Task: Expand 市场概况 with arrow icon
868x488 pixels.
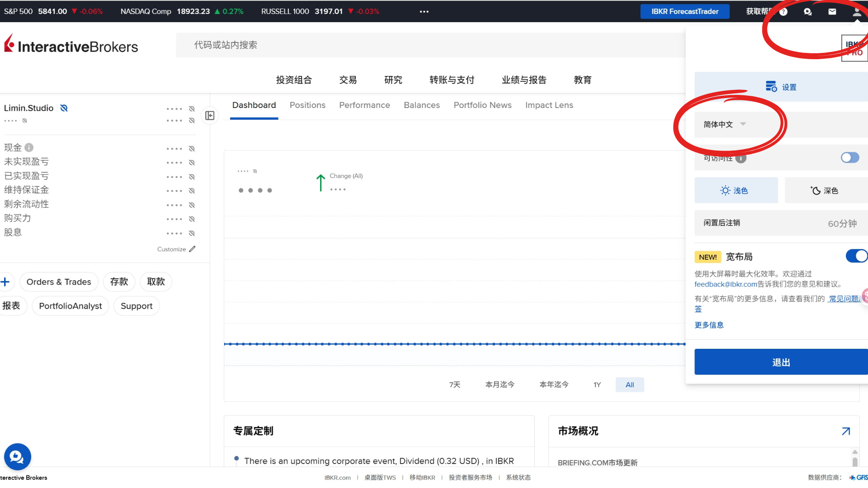Action: 845,431
